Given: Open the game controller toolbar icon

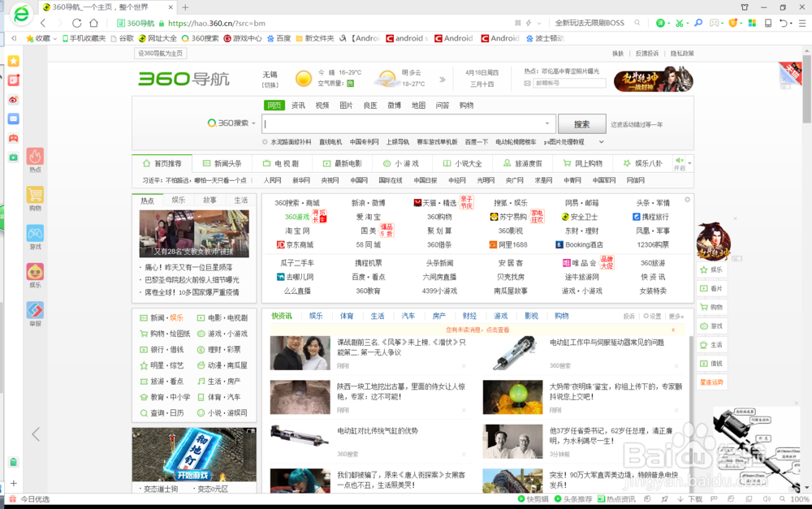Looking at the screenshot, I should coord(714,24).
